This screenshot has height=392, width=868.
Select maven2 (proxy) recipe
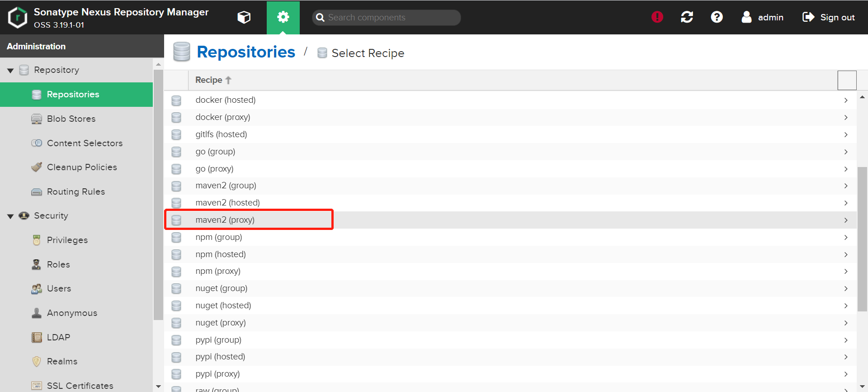(x=510, y=220)
